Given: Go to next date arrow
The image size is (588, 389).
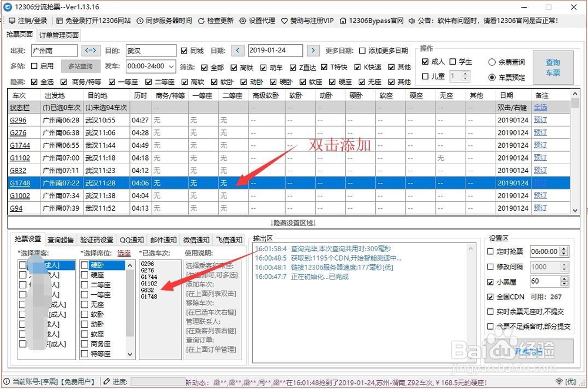Looking at the screenshot, I should pos(313,50).
